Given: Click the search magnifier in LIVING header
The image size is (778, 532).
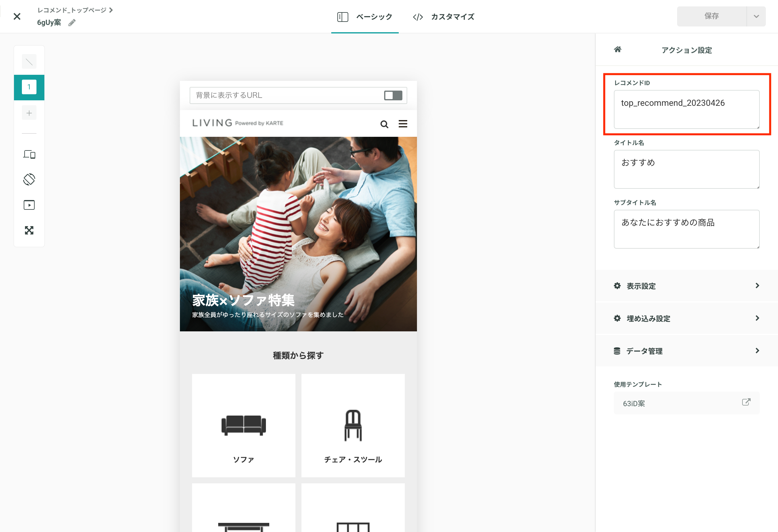Looking at the screenshot, I should 384,124.
